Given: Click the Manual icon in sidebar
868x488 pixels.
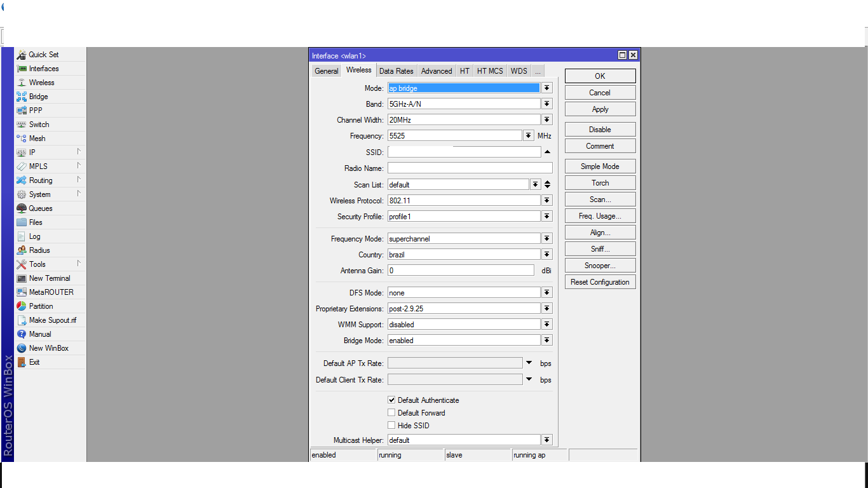Looking at the screenshot, I should tap(22, 334).
